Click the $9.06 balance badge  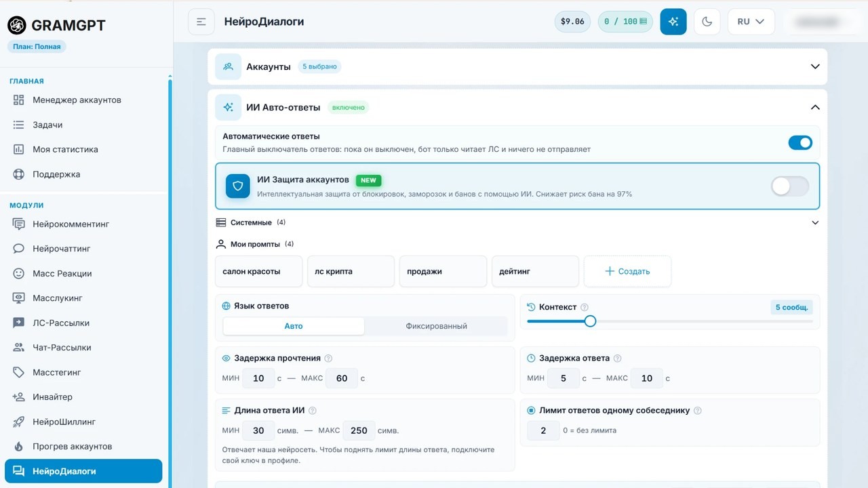pos(572,22)
